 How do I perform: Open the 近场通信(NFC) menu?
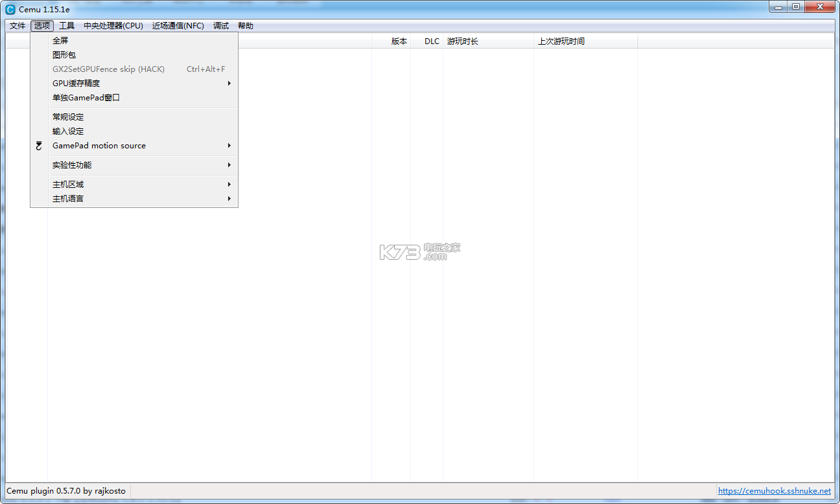pos(178,26)
